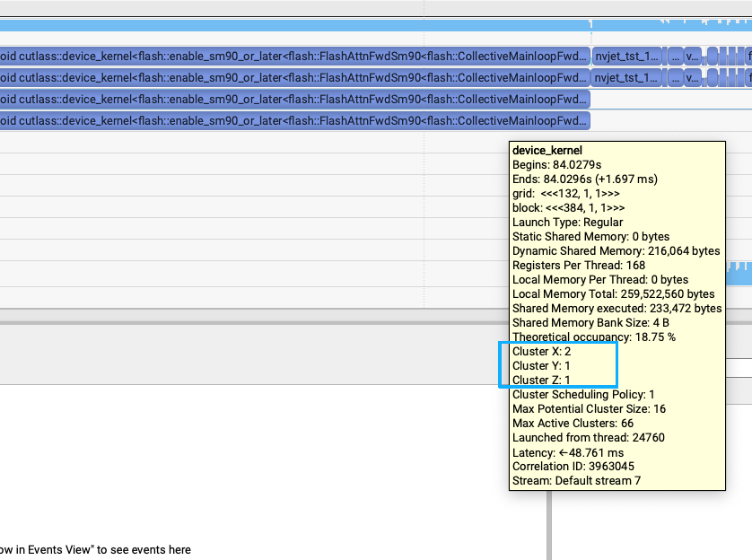The height and width of the screenshot is (560, 752).
Task: Click the "f" kernel block at first row's right edge
Action: point(748,55)
